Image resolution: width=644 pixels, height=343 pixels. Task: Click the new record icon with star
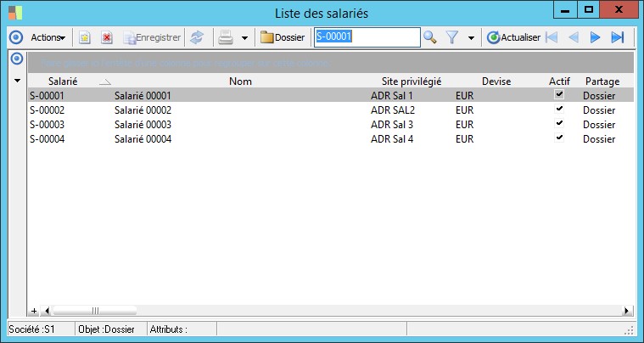[85, 38]
